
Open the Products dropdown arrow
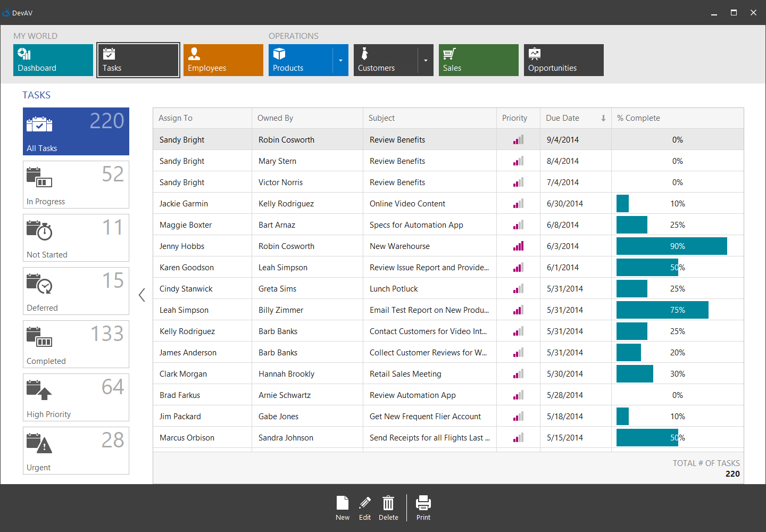pos(340,60)
